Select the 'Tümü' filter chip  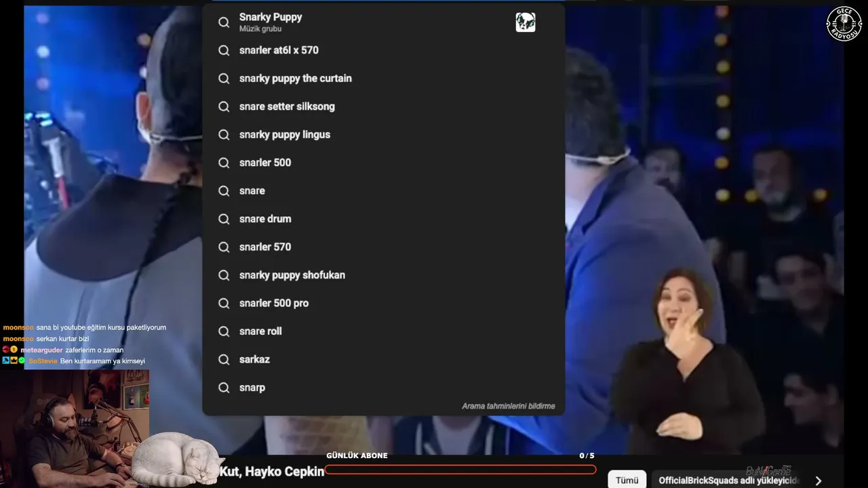[627, 480]
